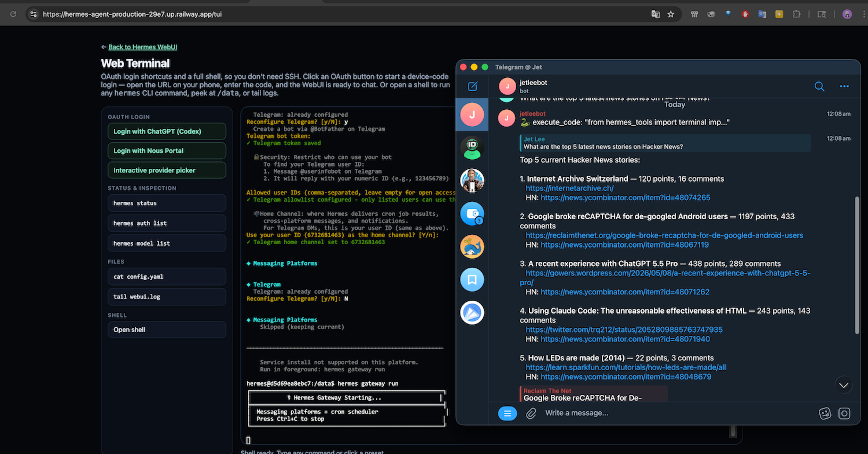The width and height of the screenshot is (868, 454).
Task: Run the cat config.yaml preset
Action: 167,277
